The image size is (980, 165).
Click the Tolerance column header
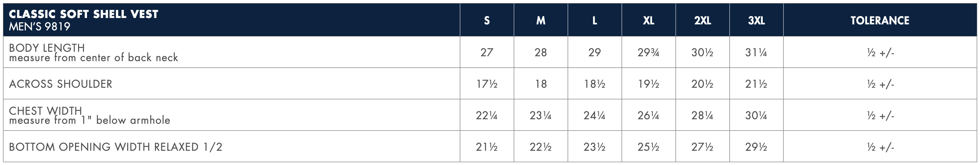pyautogui.click(x=880, y=21)
